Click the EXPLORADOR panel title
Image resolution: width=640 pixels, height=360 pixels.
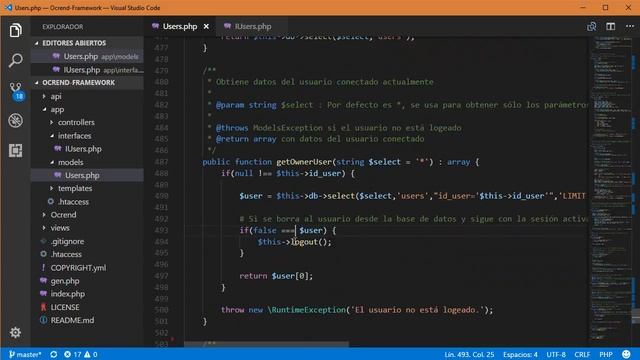[62, 27]
